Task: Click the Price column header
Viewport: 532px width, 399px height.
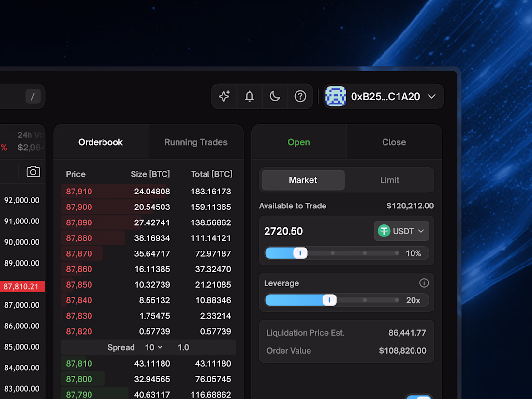Action: (75, 174)
